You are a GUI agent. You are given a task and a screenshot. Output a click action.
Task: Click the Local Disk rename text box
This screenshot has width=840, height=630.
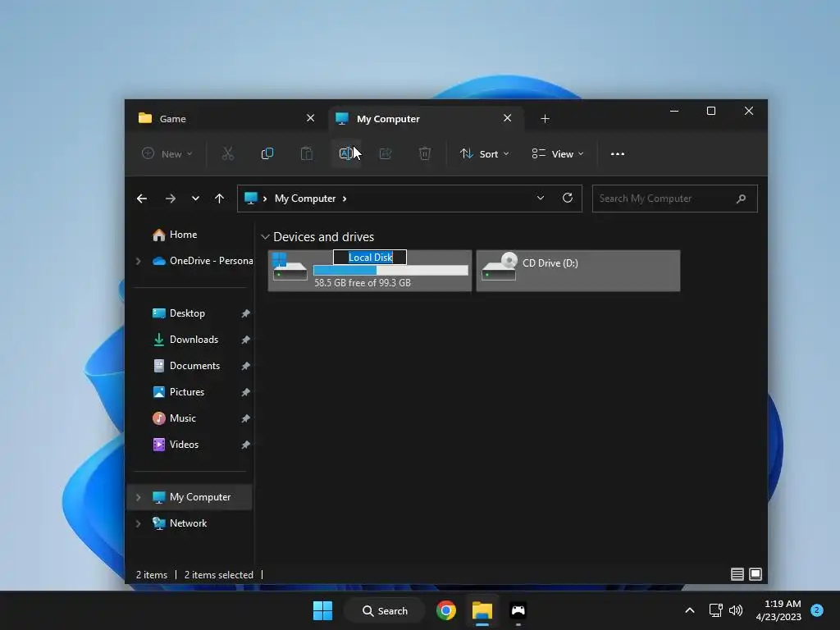(x=370, y=258)
